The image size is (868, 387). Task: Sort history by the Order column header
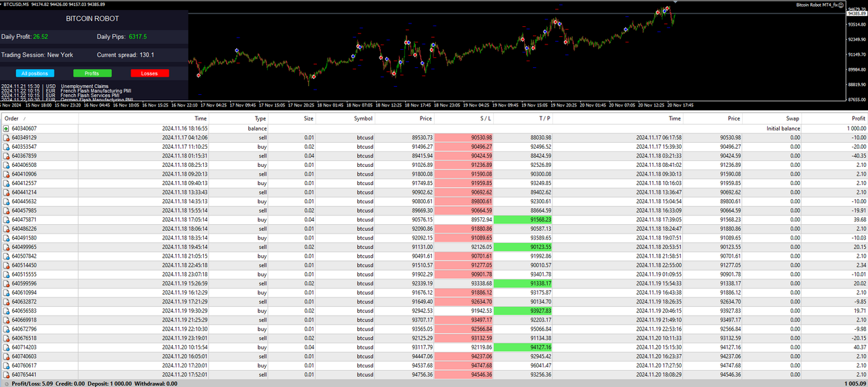pos(39,118)
